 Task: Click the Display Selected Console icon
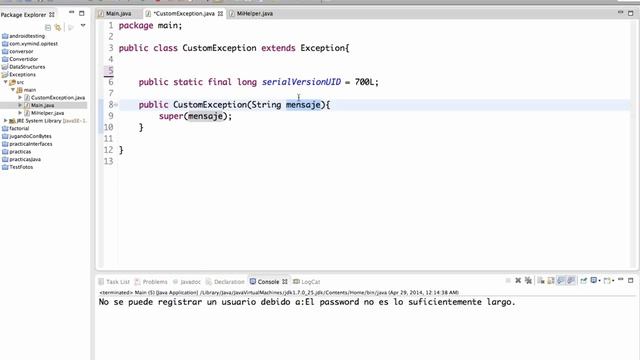593,280
